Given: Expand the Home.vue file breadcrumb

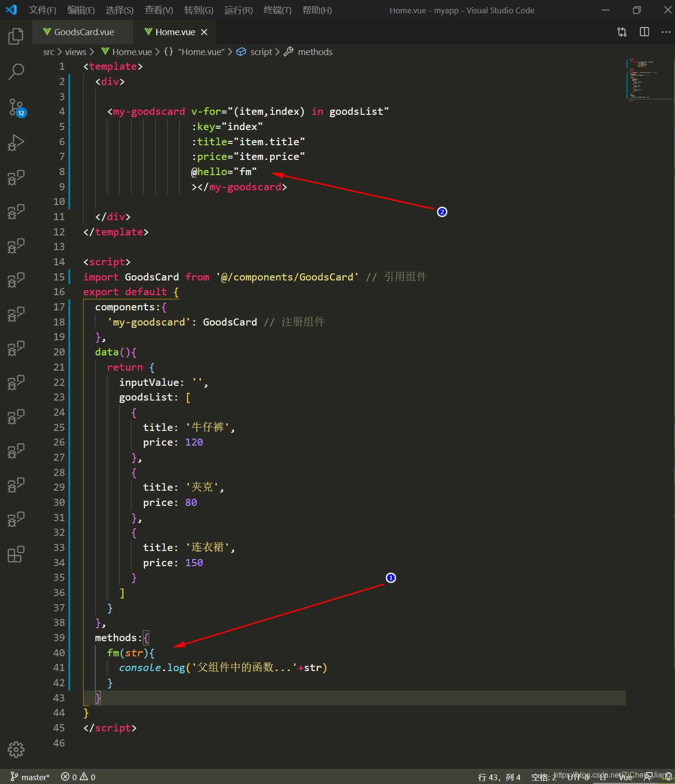Looking at the screenshot, I should click(127, 52).
